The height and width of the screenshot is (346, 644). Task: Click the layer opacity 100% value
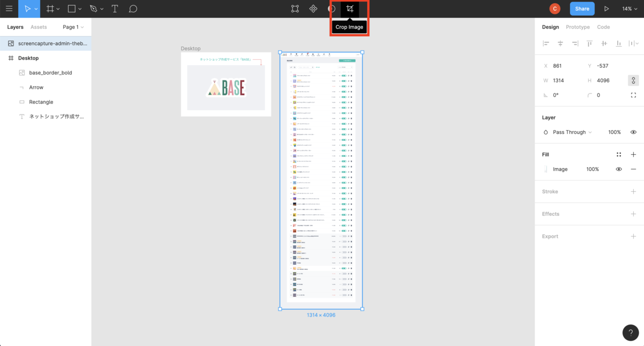click(614, 132)
